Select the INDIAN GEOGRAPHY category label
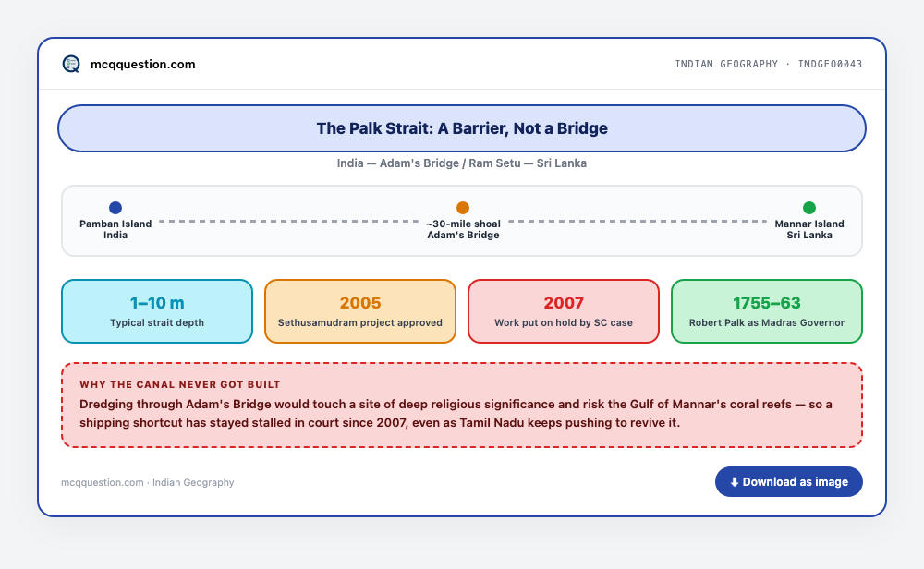Screen dimensions: 924x569 pos(726,64)
